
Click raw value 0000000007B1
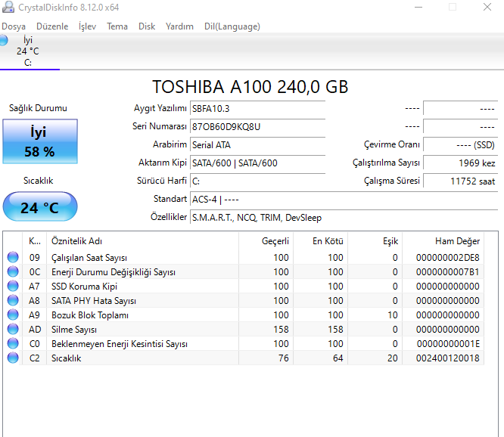pyautogui.click(x=447, y=272)
